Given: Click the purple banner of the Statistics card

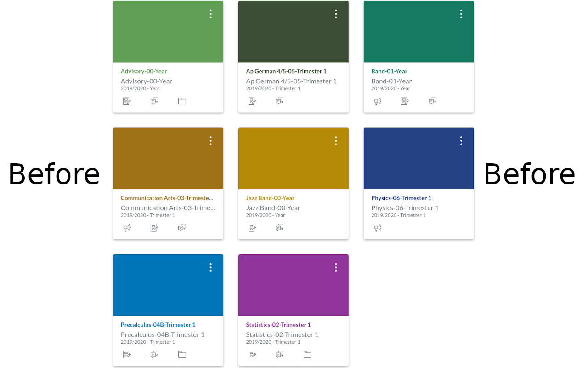Looking at the screenshot, I should point(293,285).
